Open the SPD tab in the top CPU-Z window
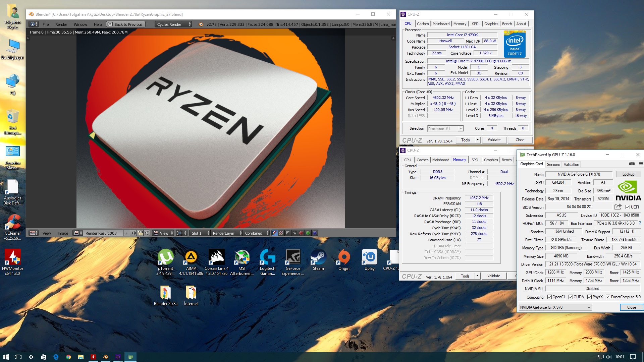Viewport: 644px width, 362px height. click(475, 24)
